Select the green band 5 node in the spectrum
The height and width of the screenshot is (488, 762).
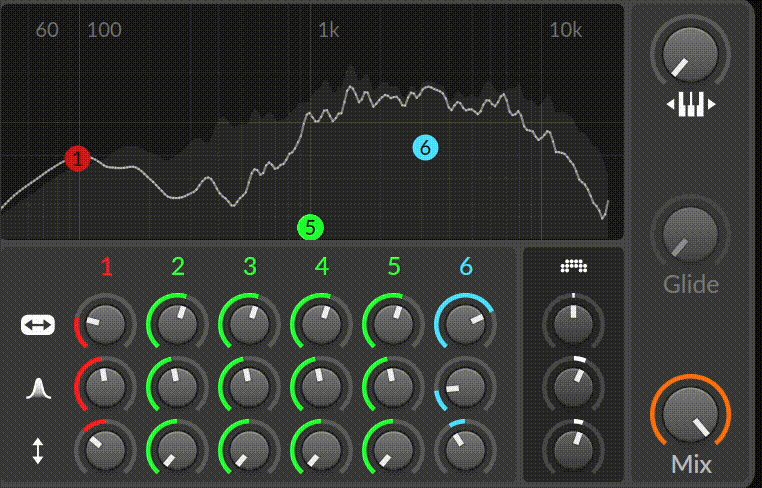click(311, 227)
